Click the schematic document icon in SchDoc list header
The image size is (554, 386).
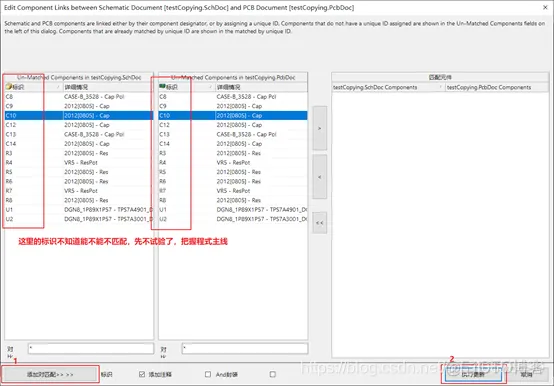[9, 87]
